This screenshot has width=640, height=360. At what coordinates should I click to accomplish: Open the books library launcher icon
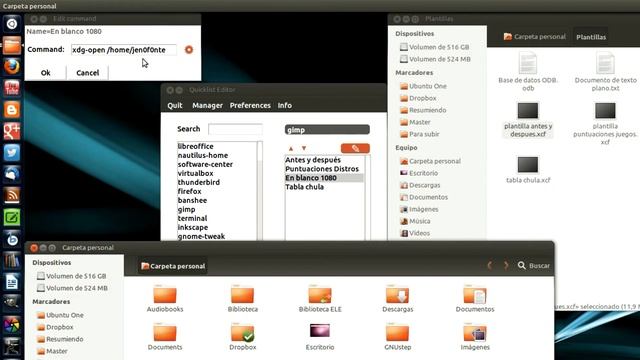(12, 260)
